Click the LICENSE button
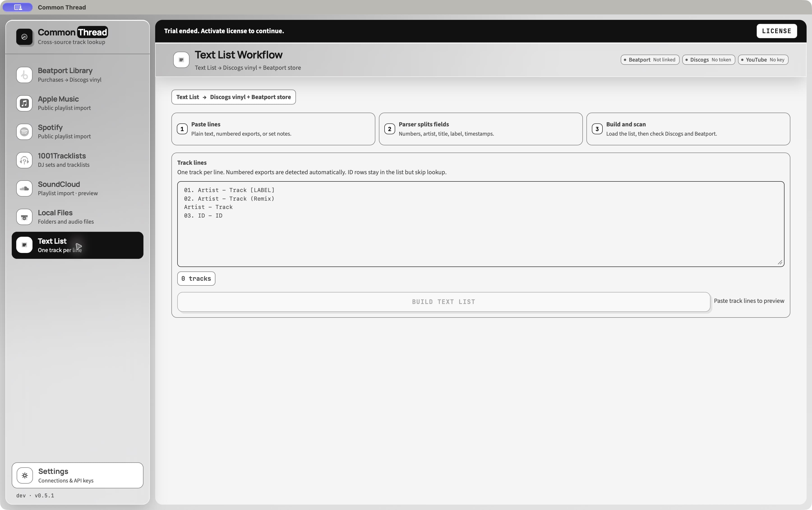 pyautogui.click(x=777, y=31)
